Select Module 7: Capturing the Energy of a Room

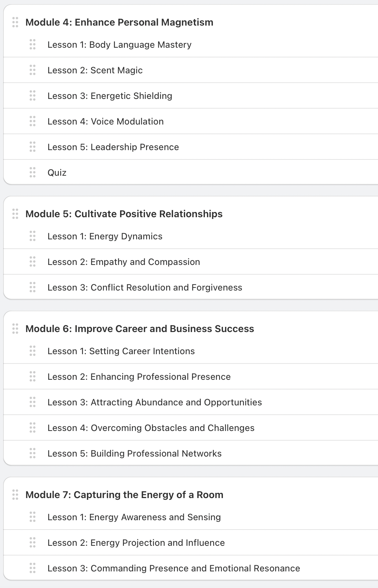124,495
